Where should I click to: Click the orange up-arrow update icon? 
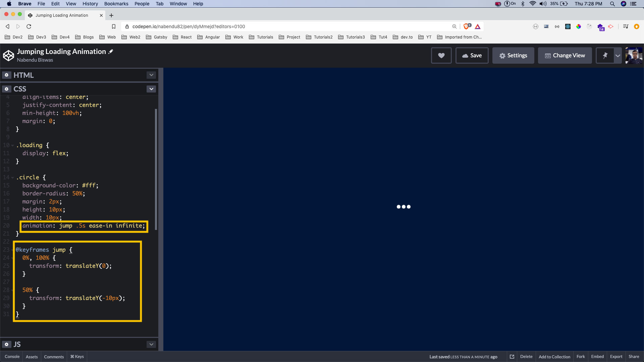(637, 26)
